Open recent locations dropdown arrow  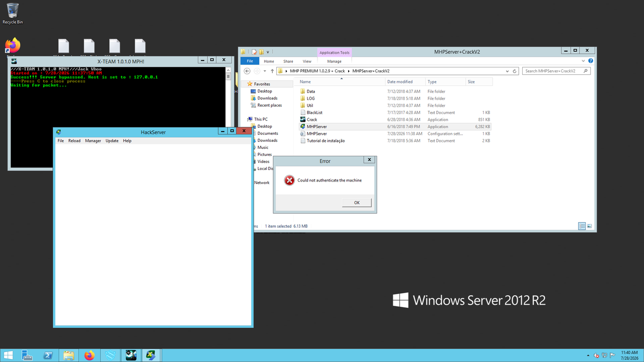[265, 71]
